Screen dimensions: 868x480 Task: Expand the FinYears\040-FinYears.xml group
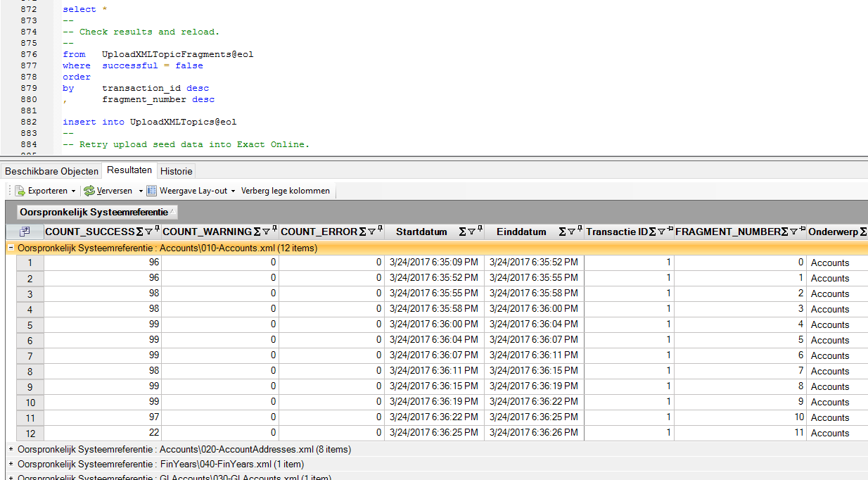click(x=11, y=465)
